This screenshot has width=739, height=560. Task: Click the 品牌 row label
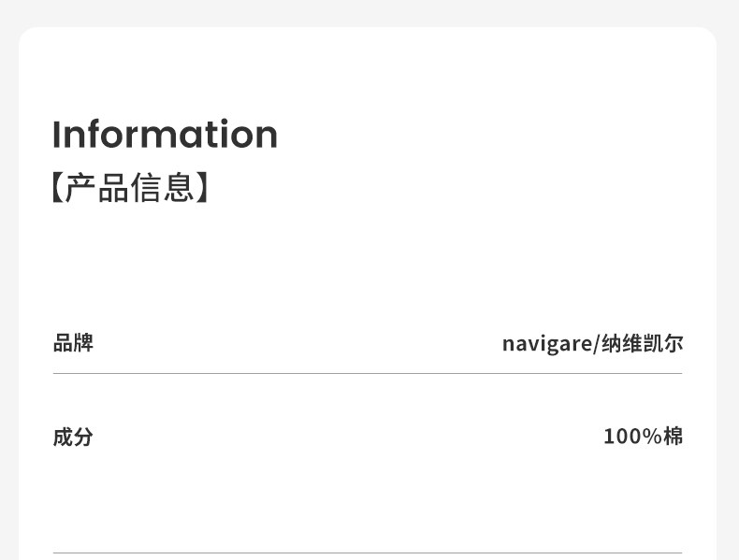point(73,343)
